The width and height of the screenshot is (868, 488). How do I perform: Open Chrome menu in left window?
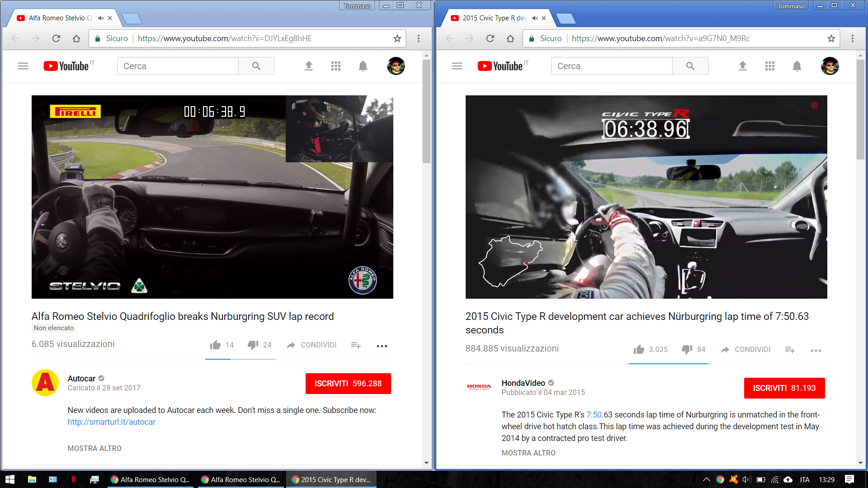pyautogui.click(x=419, y=38)
